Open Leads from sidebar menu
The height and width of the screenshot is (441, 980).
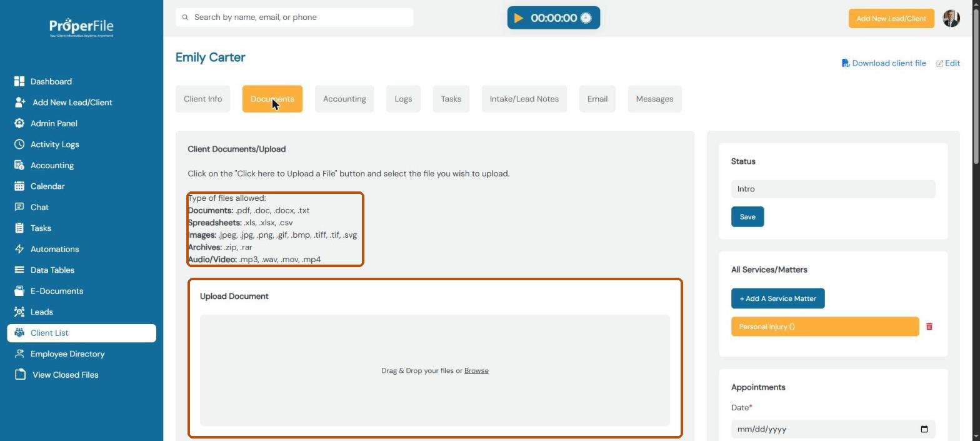tap(42, 312)
